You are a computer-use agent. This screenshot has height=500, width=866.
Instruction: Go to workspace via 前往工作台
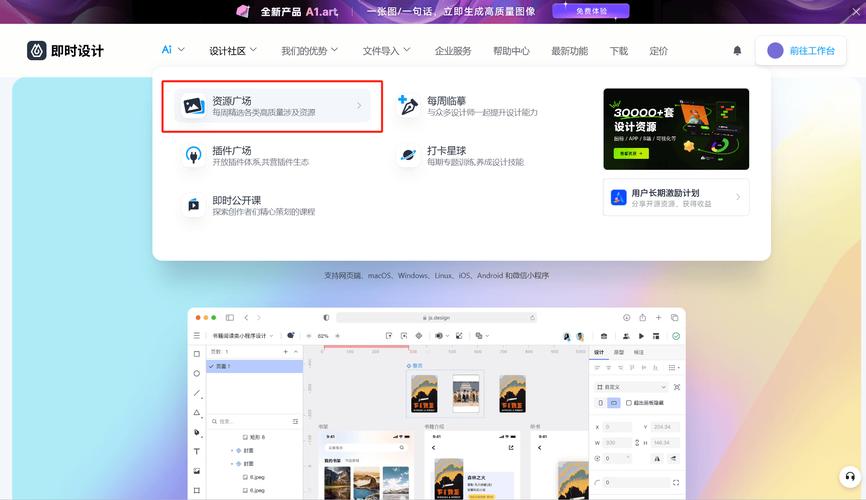pyautogui.click(x=800, y=51)
